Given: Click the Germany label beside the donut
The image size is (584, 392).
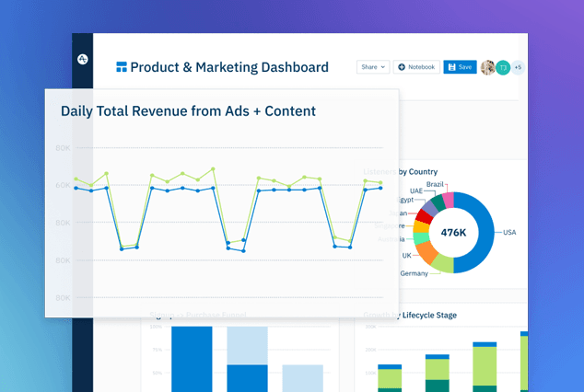Looking at the screenshot, I should (414, 273).
